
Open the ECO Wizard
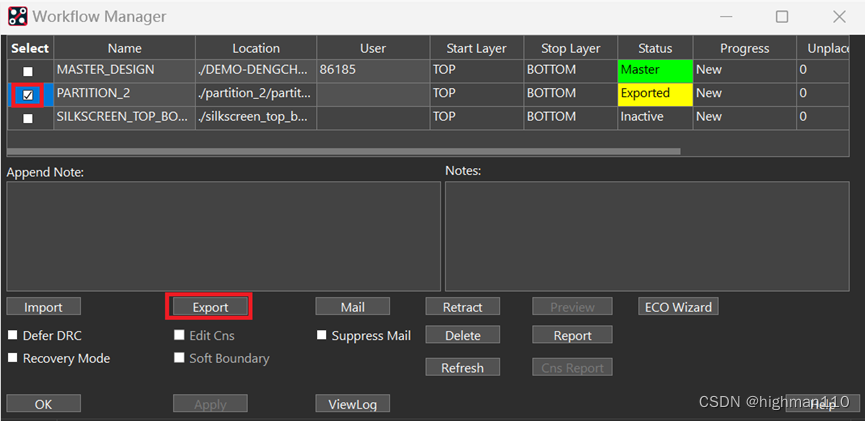(678, 307)
